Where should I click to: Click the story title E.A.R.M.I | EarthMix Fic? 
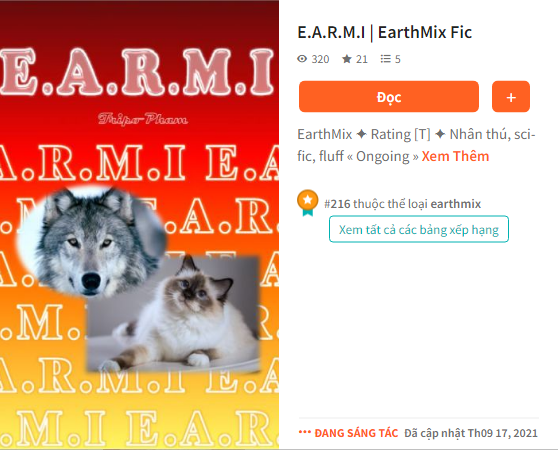[384, 32]
